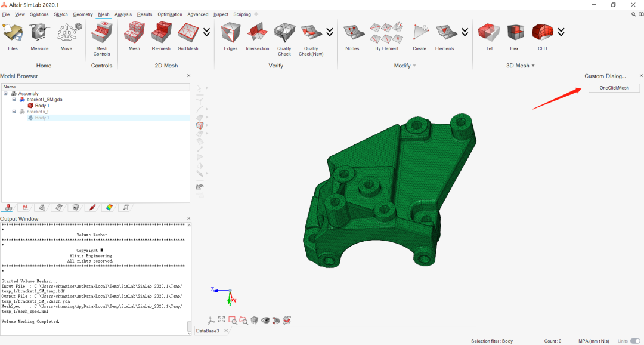Viewport: 644px width, 345px height.
Task: Select the body selection cube filter
Action: click(x=200, y=125)
